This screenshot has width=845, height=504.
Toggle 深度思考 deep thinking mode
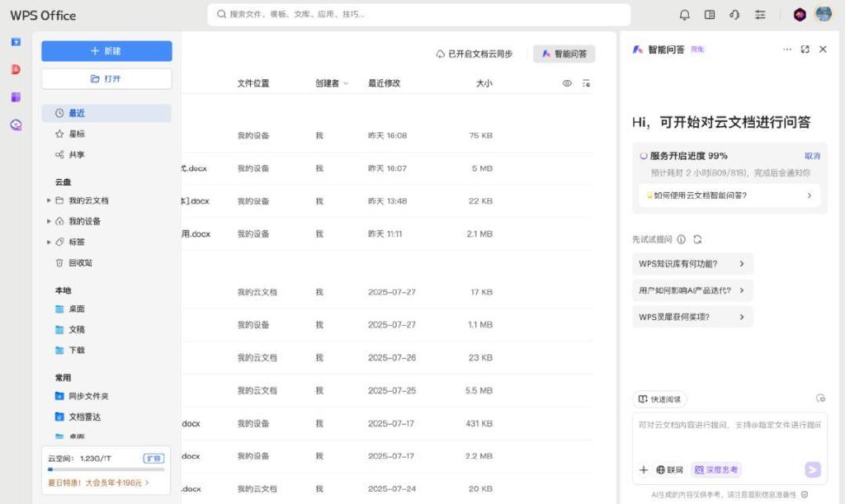coord(717,470)
